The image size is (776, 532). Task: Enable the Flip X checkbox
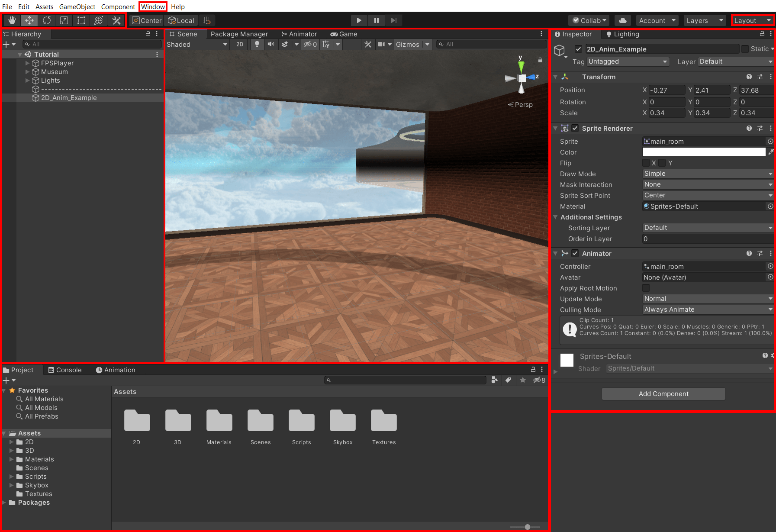pyautogui.click(x=646, y=163)
